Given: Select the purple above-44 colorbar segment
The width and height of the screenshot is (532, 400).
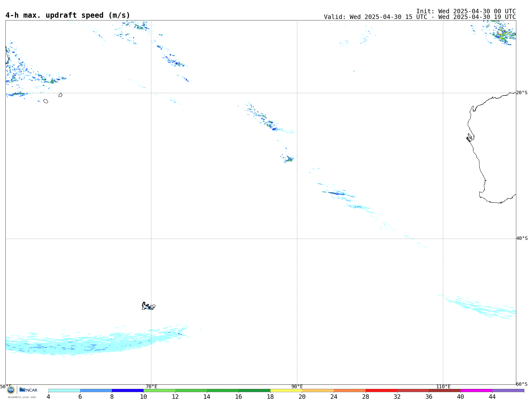Looking at the screenshot, I should coord(508,390).
